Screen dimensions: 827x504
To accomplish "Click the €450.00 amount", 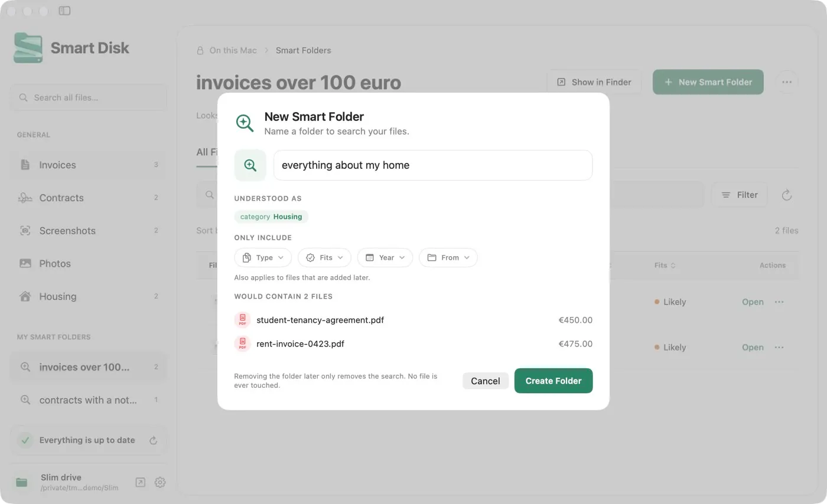I will click(575, 320).
